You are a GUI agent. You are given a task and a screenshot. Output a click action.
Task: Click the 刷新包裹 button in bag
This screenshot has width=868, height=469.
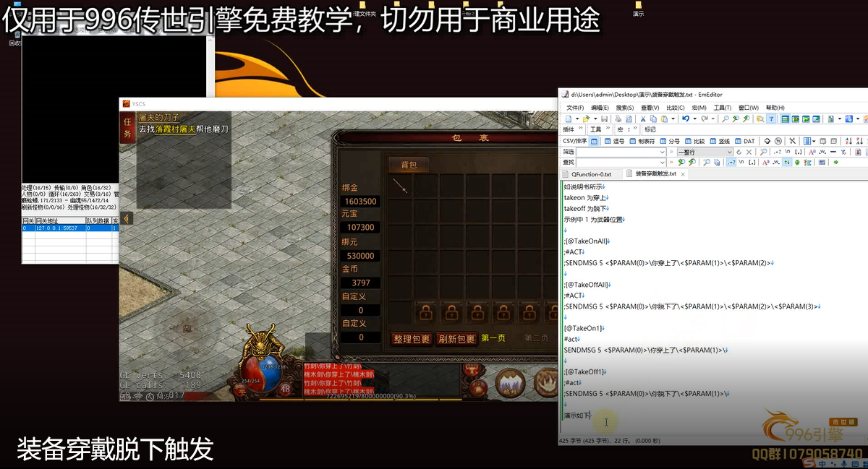pyautogui.click(x=456, y=338)
